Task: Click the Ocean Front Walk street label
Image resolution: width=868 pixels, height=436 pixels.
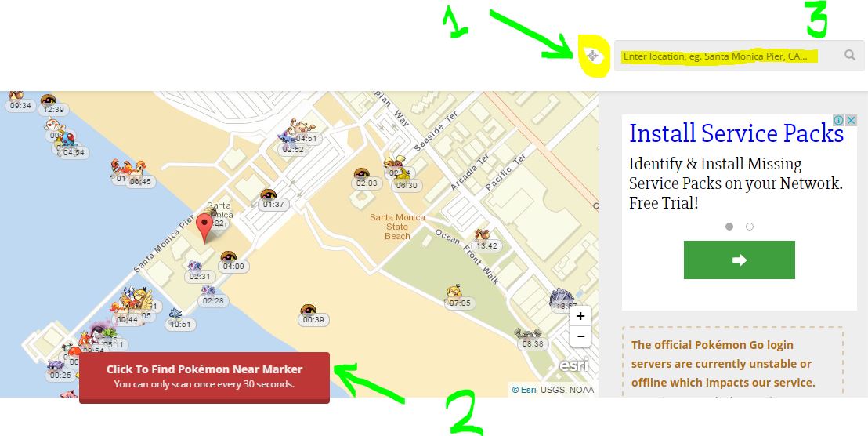Action: tap(467, 256)
